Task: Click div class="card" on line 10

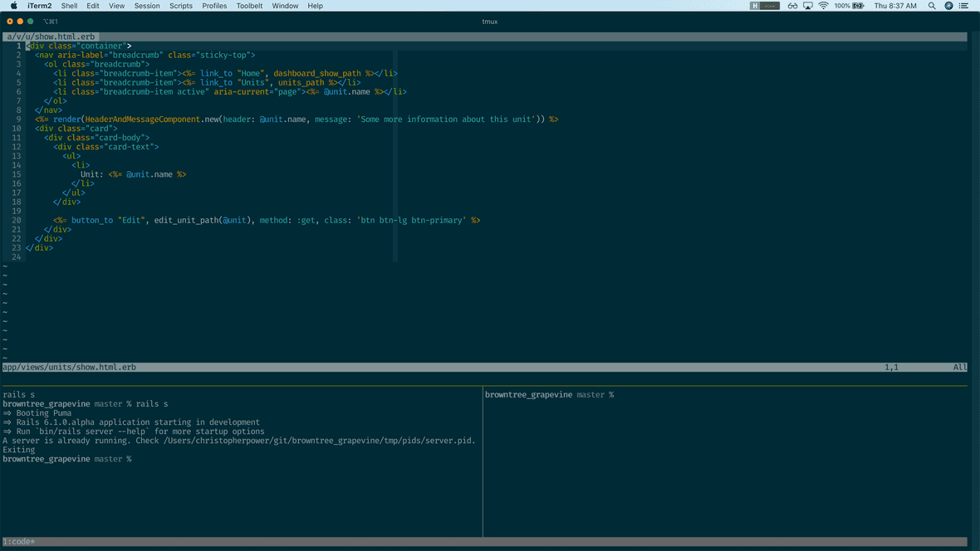Action: [x=76, y=129]
